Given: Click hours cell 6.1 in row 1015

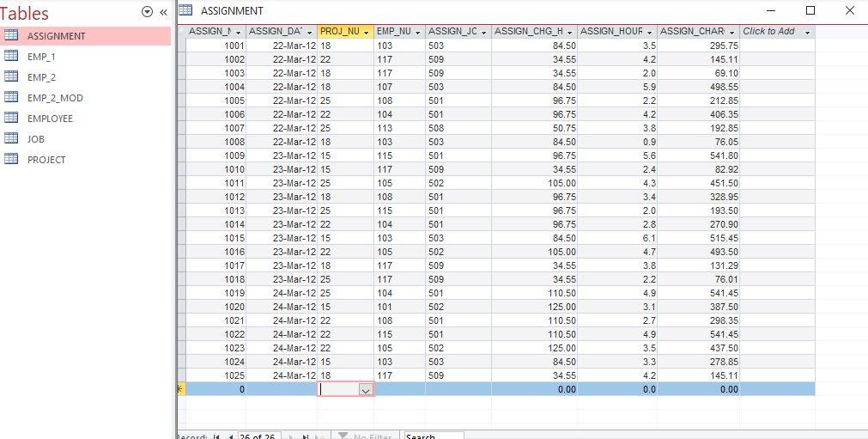Looking at the screenshot, I should (x=618, y=238).
